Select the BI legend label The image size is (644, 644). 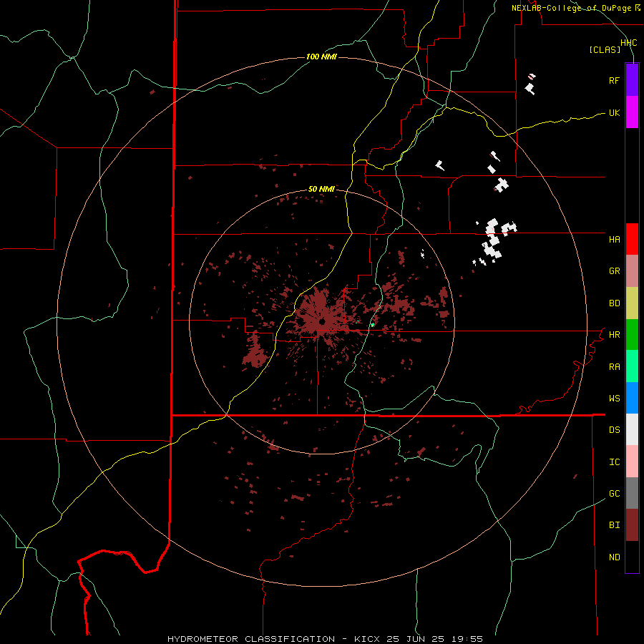[614, 525]
